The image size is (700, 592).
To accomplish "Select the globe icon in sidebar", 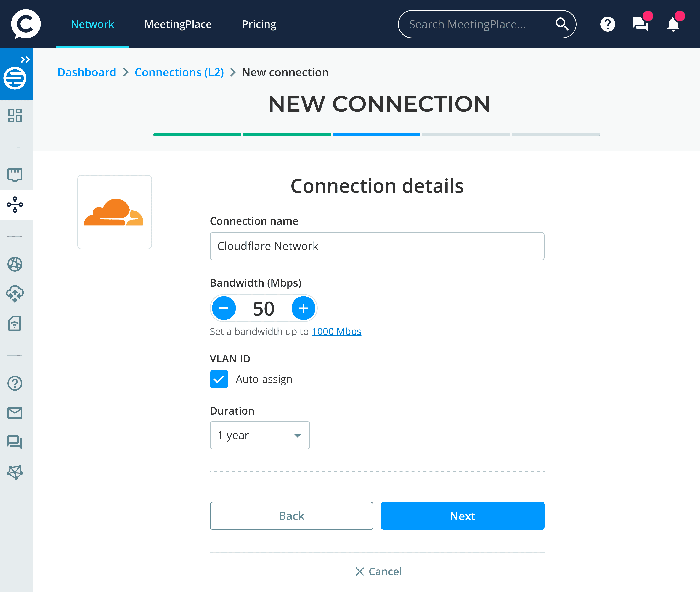I will click(x=15, y=264).
